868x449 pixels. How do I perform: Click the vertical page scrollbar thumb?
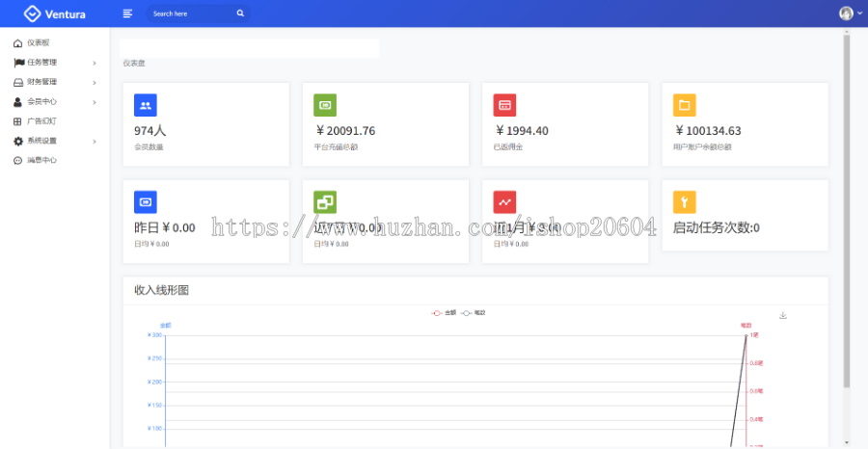point(847,211)
